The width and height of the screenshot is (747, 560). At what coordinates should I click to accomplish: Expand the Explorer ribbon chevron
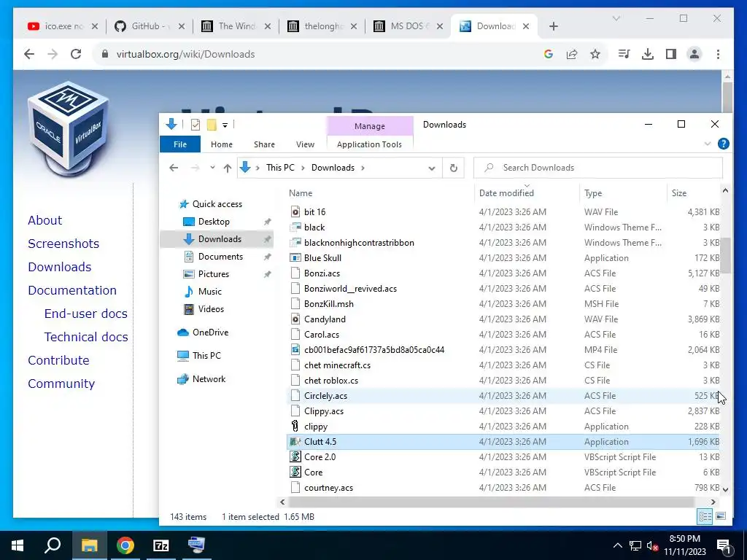pyautogui.click(x=708, y=144)
